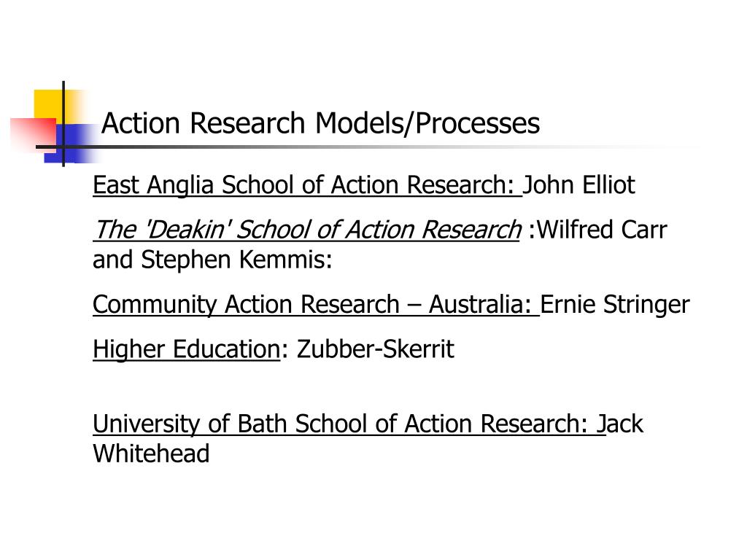Click the yellow square in the slide logo
This screenshot has height=560, width=747.
click(47, 104)
